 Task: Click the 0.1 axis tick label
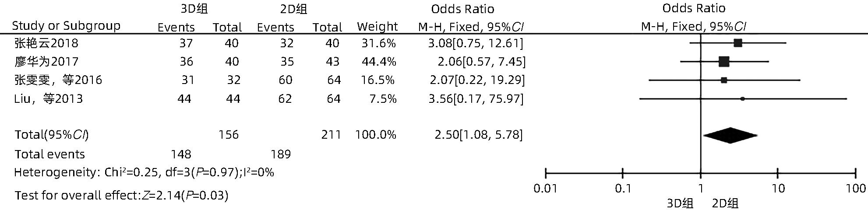click(623, 189)
